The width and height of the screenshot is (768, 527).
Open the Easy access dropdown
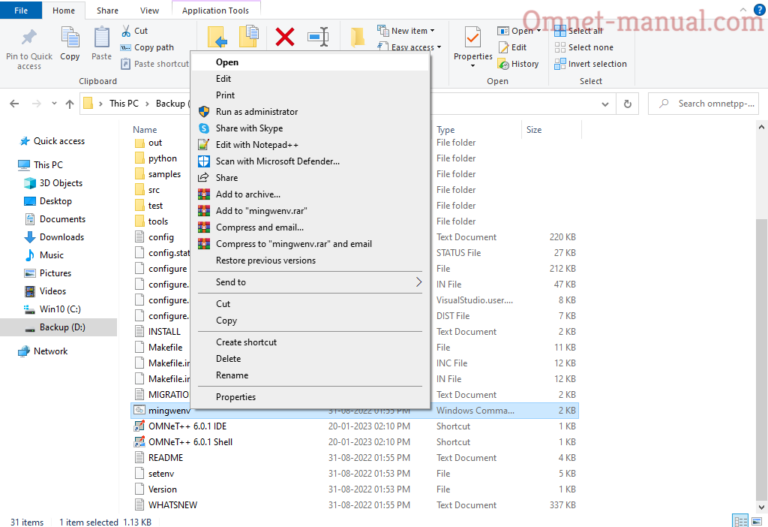pyautogui.click(x=409, y=47)
